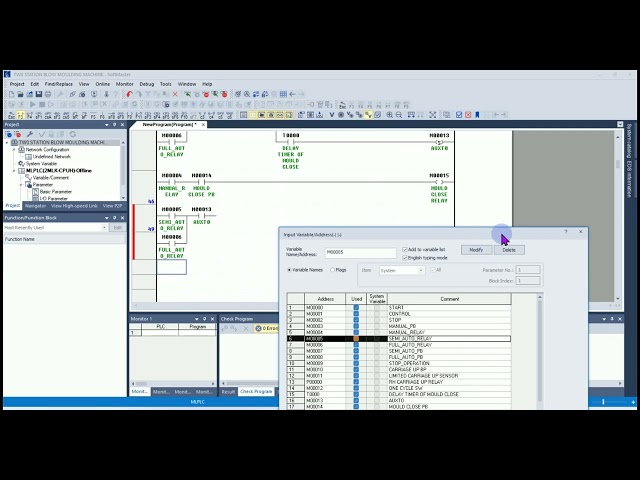Collapse the Network Configuration tree node
Screen dimensions: 640x480
coord(14,149)
